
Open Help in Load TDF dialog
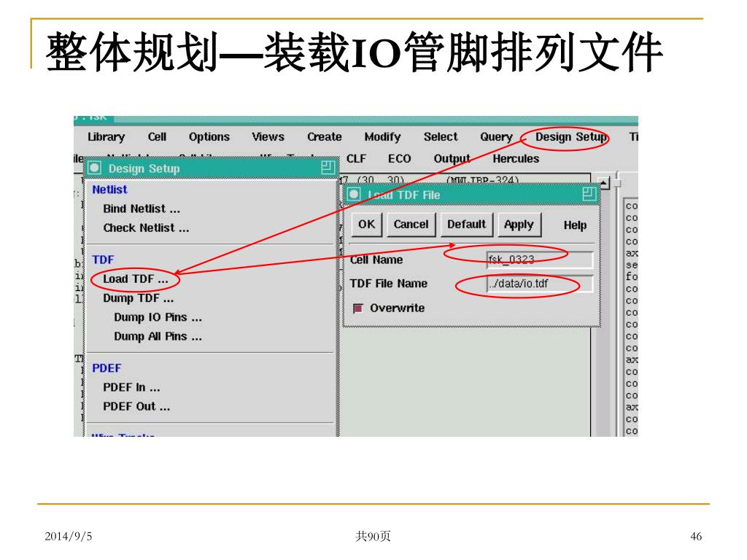(575, 225)
